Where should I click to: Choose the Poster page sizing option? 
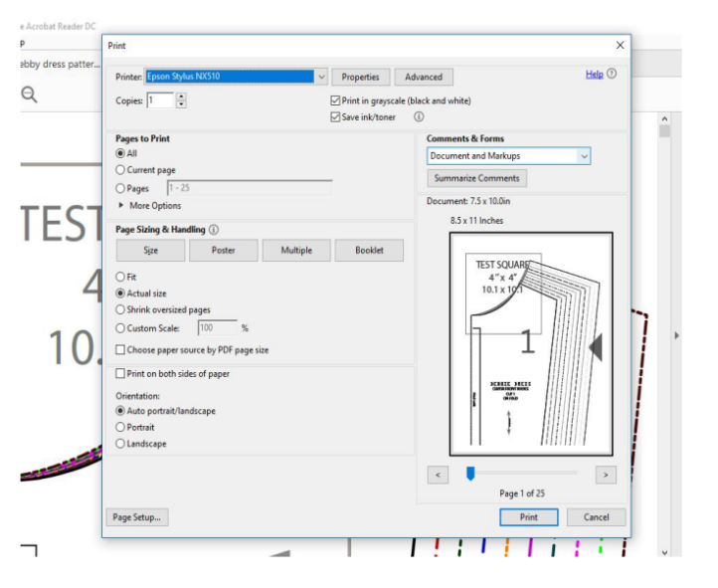click(x=224, y=251)
